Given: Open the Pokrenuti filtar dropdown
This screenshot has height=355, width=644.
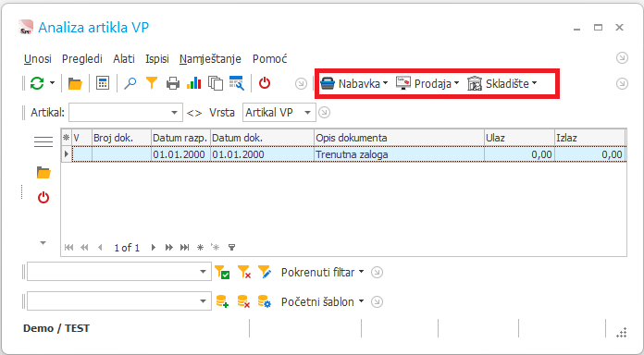Looking at the screenshot, I should [x=322, y=272].
